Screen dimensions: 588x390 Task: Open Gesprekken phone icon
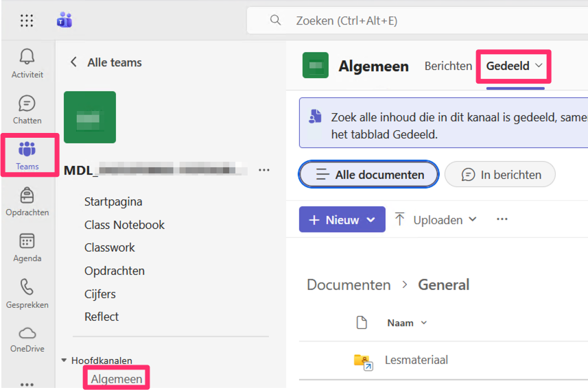coord(27,288)
